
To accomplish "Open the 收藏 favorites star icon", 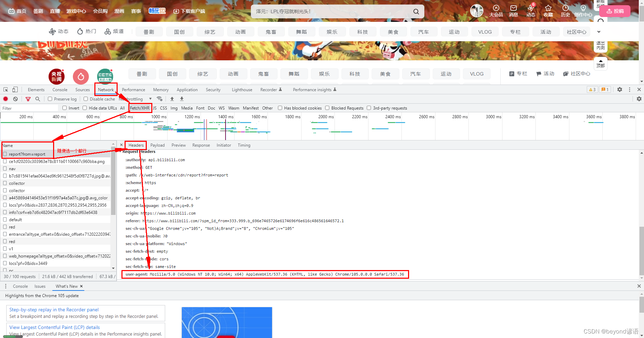I will coord(548,11).
